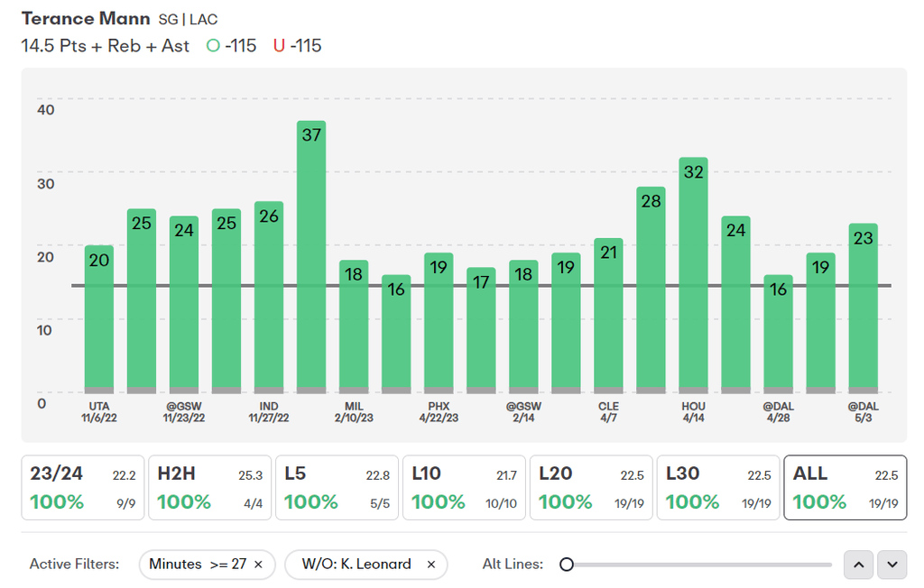Screen dimensions: 924x588
Task: Increase the alt line with up arrow
Action: pyautogui.click(x=859, y=565)
